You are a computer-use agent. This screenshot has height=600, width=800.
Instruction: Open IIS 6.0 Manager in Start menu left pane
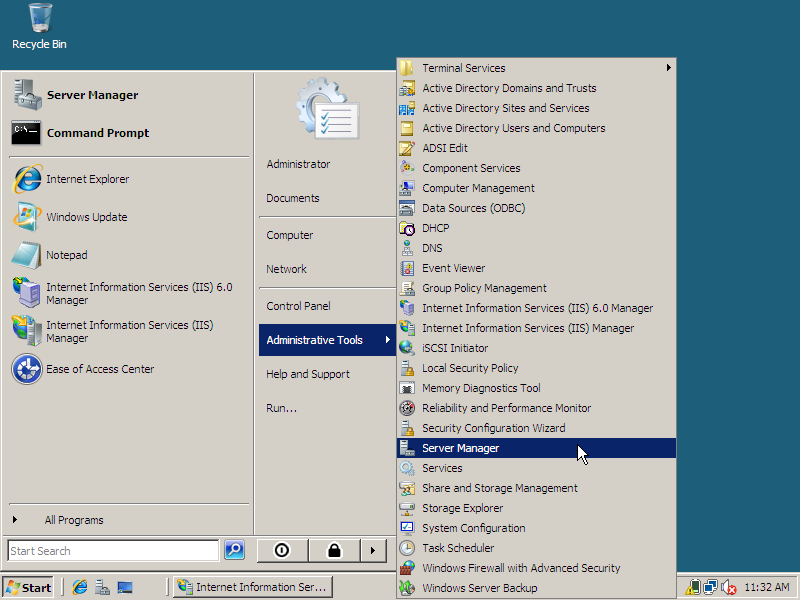point(129,293)
